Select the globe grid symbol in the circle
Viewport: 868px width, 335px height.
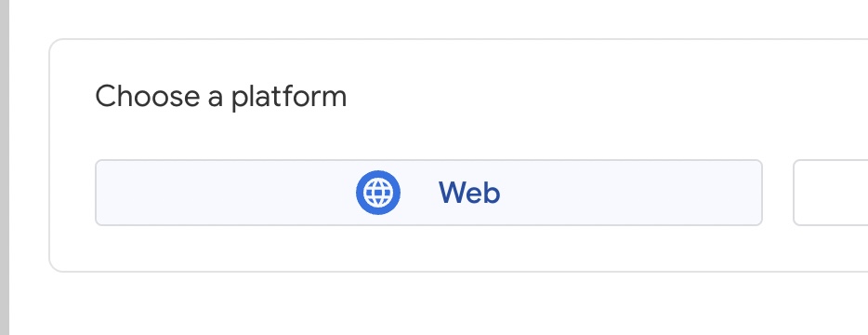378,193
